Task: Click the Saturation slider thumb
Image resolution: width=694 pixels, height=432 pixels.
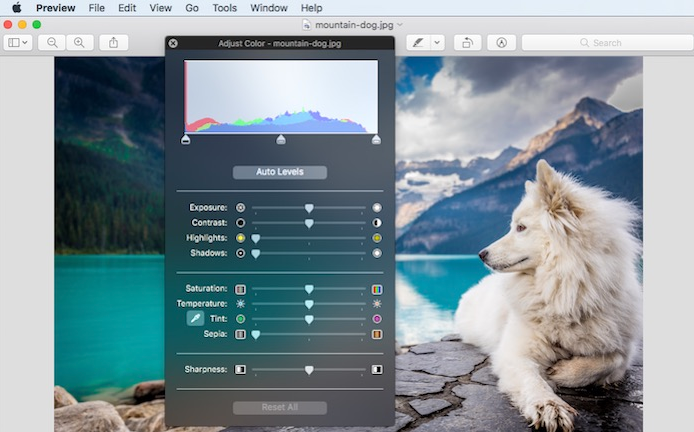Action: click(x=309, y=289)
